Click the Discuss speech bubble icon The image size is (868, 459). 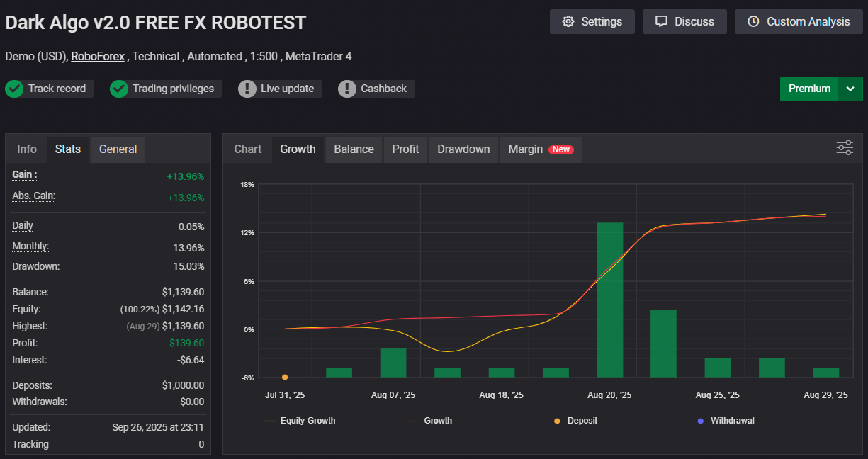pyautogui.click(x=661, y=21)
